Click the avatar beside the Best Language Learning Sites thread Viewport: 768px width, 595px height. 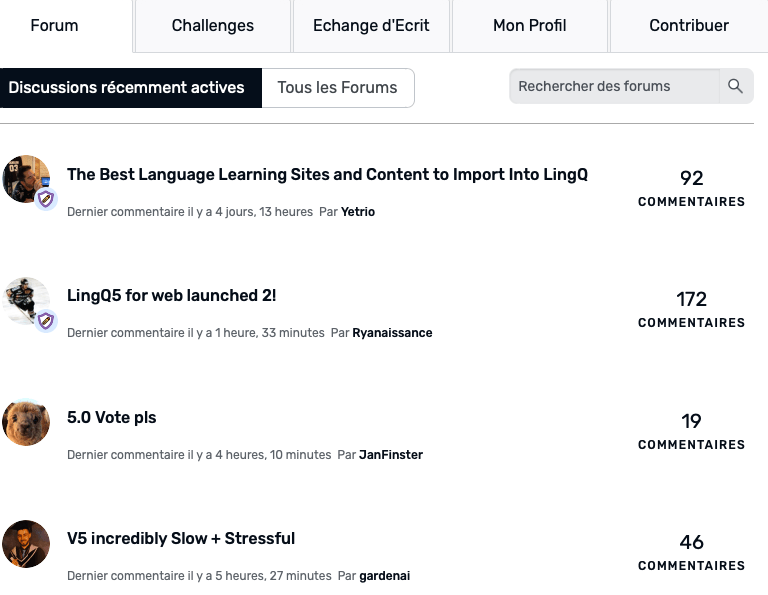point(27,180)
